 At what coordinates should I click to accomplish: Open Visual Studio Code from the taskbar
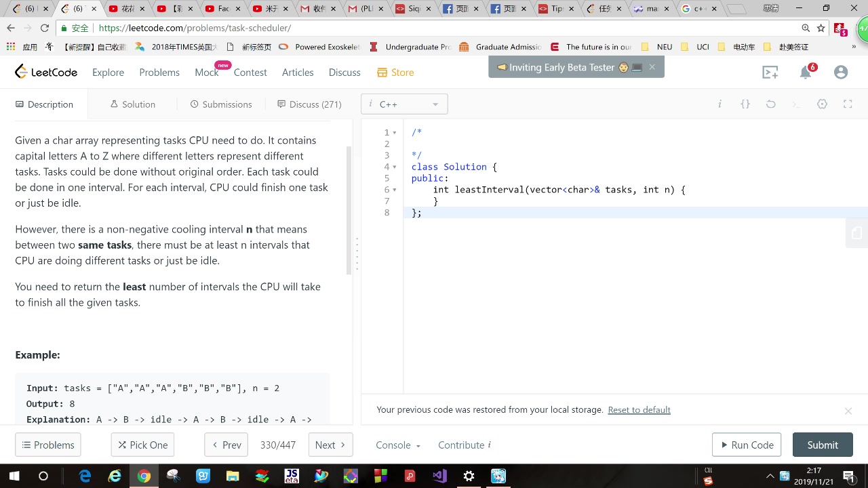click(440, 476)
